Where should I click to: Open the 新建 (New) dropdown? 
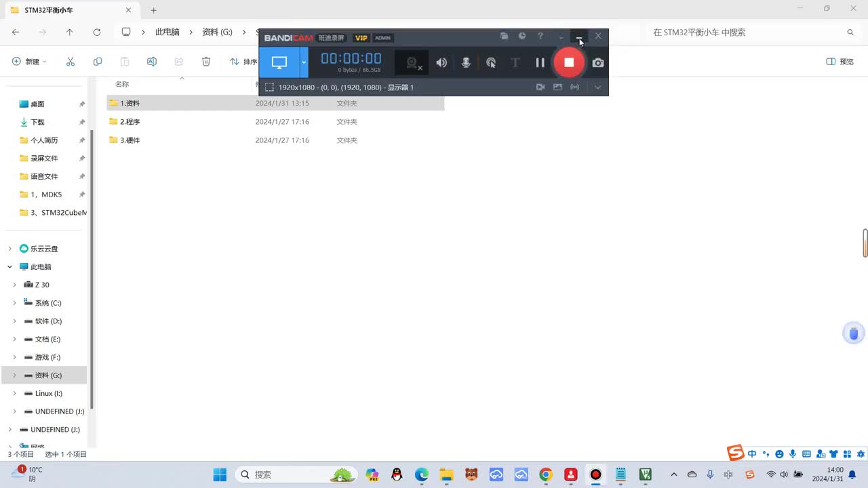click(30, 62)
